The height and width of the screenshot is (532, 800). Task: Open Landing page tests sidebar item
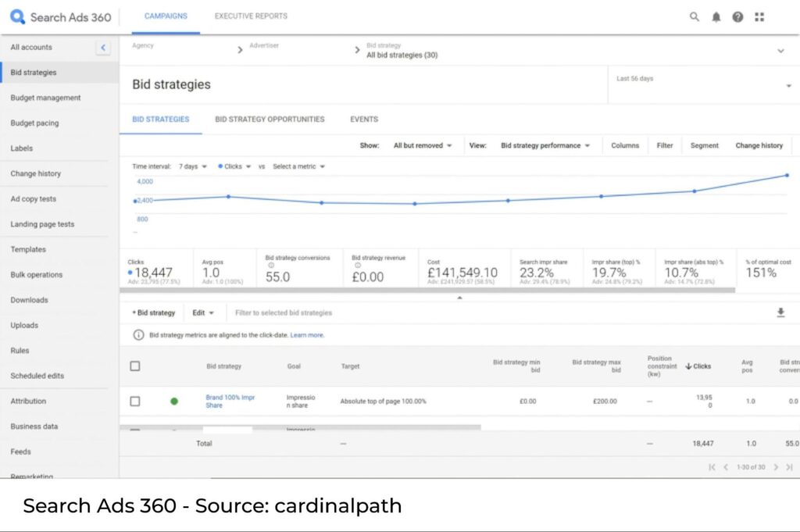[42, 224]
